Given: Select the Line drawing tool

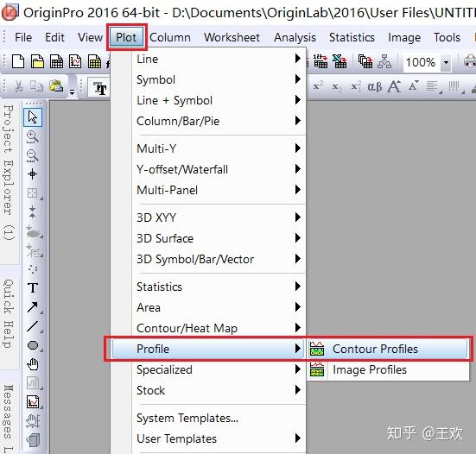Looking at the screenshot, I should [33, 326].
